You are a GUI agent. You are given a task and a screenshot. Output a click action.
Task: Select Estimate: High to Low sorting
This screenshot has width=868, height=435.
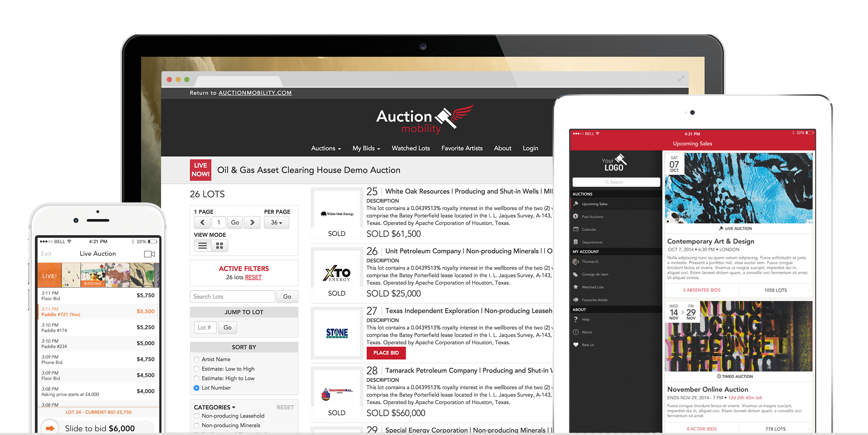click(x=196, y=379)
